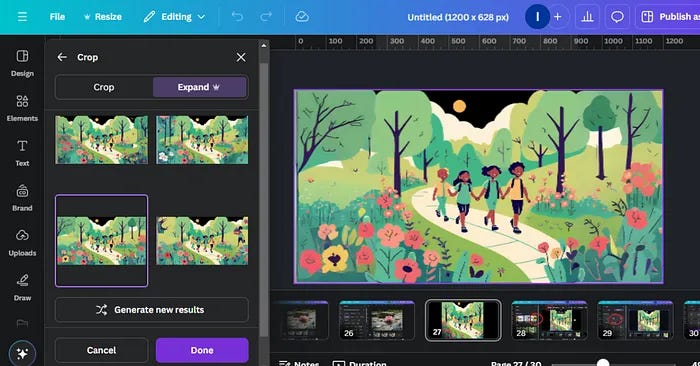Select the forest illustration on canvas
Screen dimensions: 700x366
[479, 187]
